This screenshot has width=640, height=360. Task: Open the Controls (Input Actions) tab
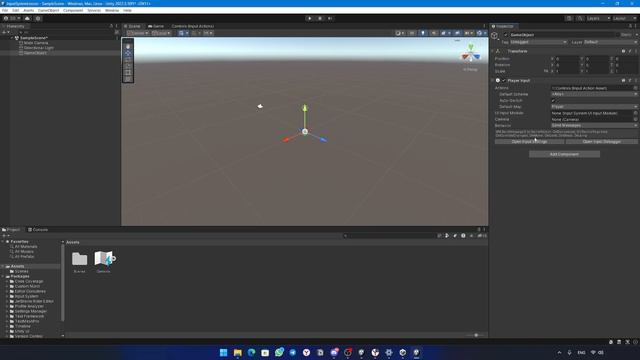[x=192, y=26]
